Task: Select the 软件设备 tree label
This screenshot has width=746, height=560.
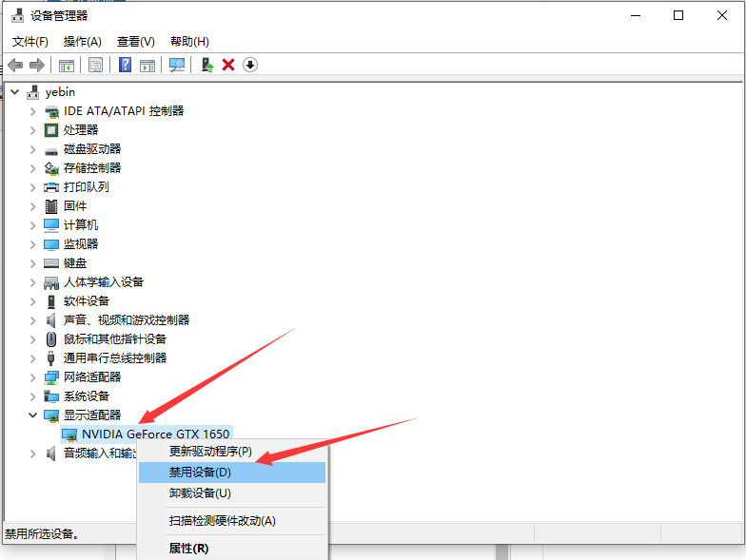Action: (87, 300)
